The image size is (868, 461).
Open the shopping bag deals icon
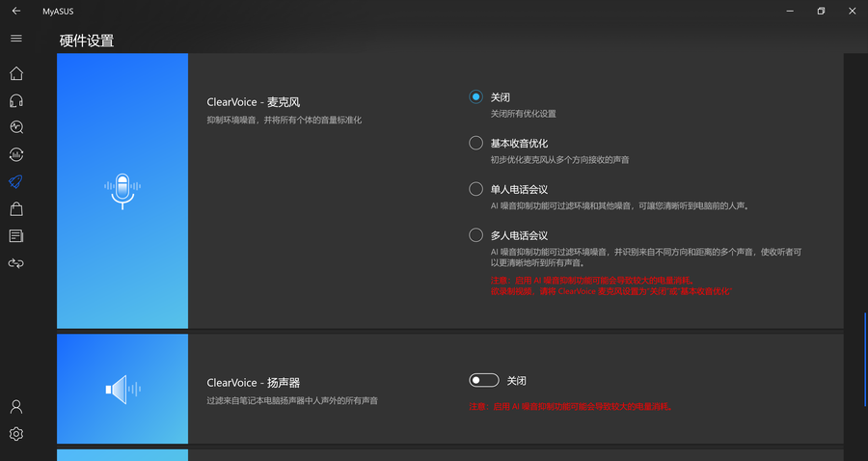click(x=15, y=208)
